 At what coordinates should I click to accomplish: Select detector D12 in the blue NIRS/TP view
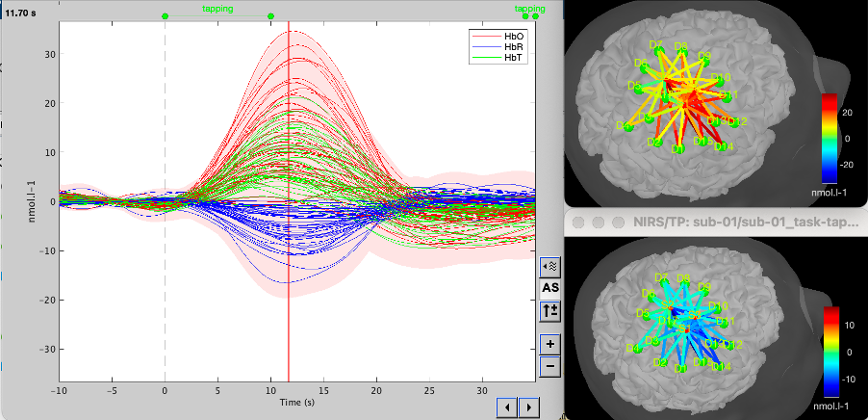[x=730, y=345]
